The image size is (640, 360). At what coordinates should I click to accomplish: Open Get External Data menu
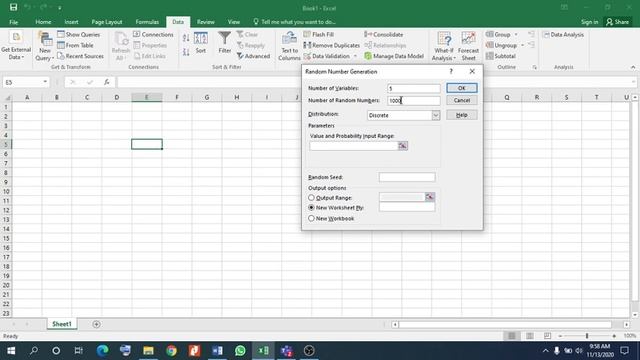(16, 46)
